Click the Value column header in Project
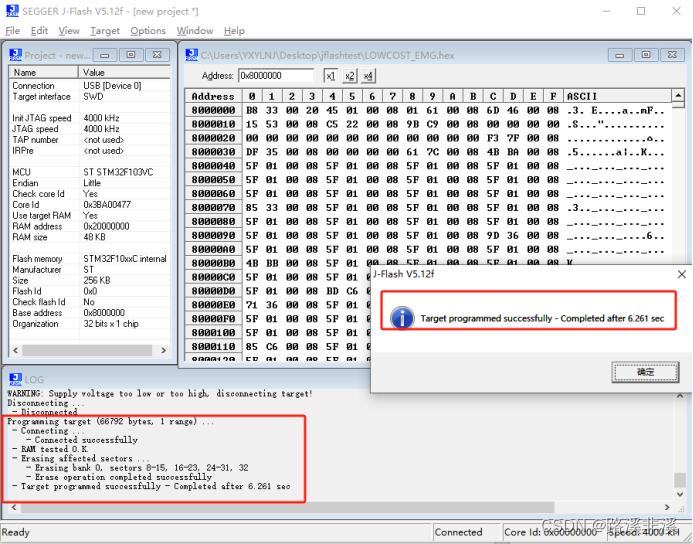Image resolution: width=693 pixels, height=544 pixels. click(x=124, y=72)
